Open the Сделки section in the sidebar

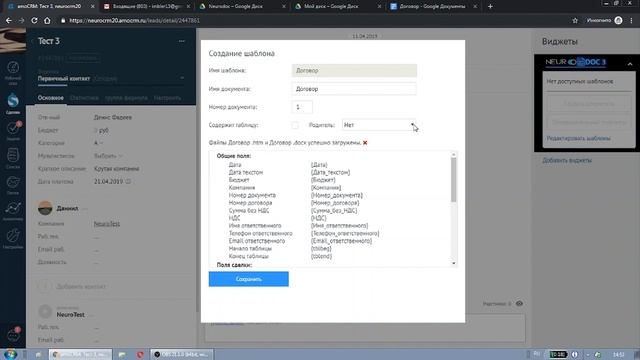(13, 103)
